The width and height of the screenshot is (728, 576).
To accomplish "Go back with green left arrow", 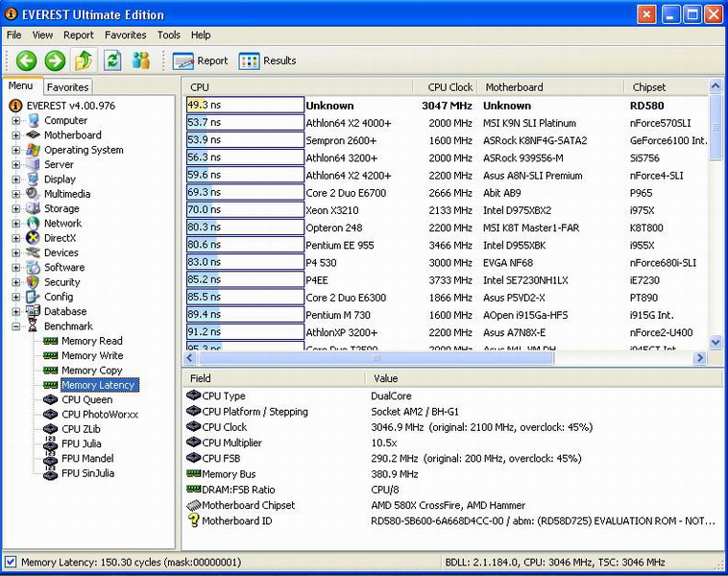I will pyautogui.click(x=27, y=60).
